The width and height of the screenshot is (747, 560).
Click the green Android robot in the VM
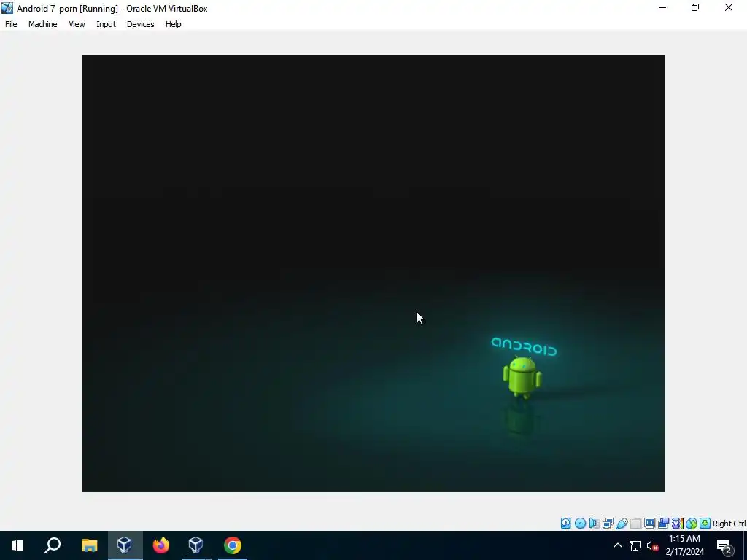522,377
